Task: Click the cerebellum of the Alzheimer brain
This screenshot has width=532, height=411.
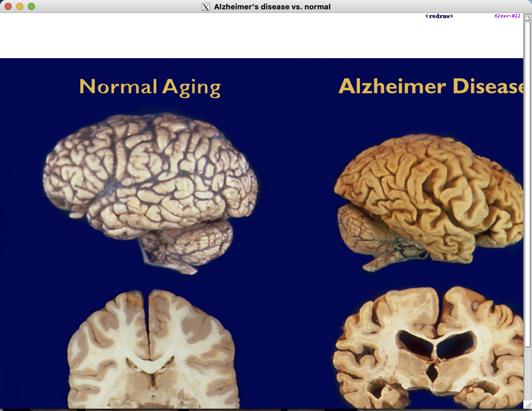Action: 362,229
